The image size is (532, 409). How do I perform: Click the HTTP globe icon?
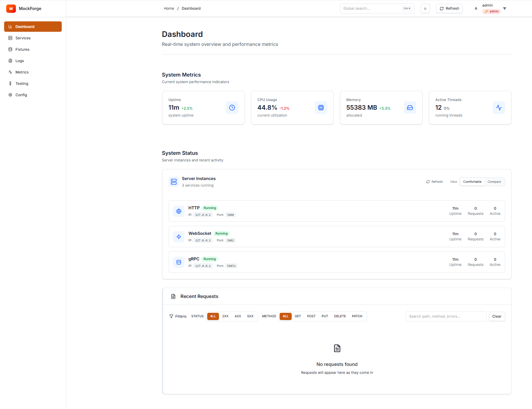pos(179,211)
